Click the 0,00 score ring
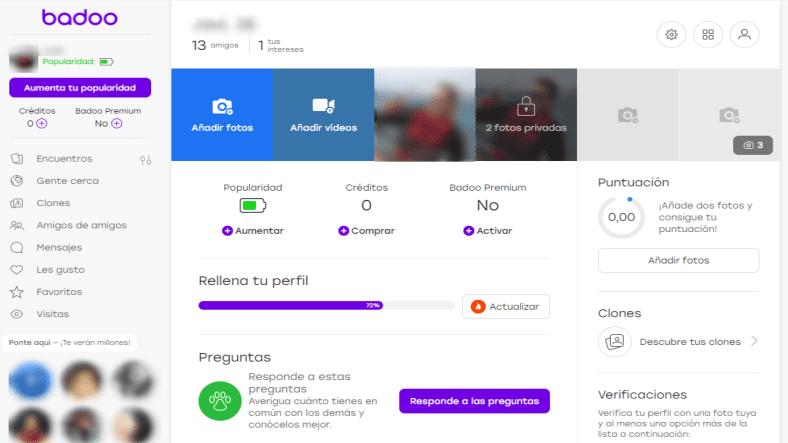Viewport: 788px width, 443px height. point(621,217)
